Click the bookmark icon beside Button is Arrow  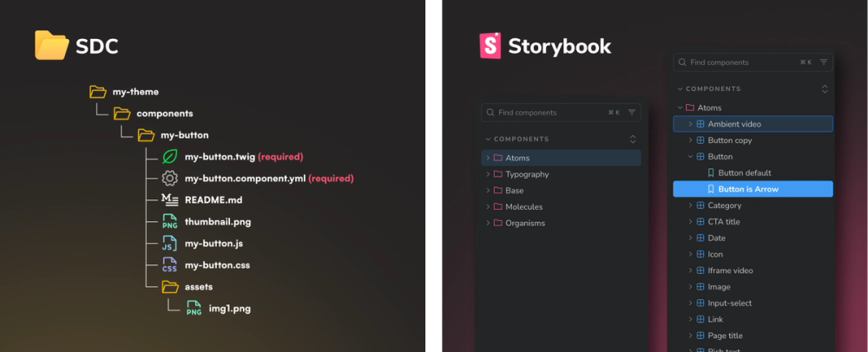[711, 189]
